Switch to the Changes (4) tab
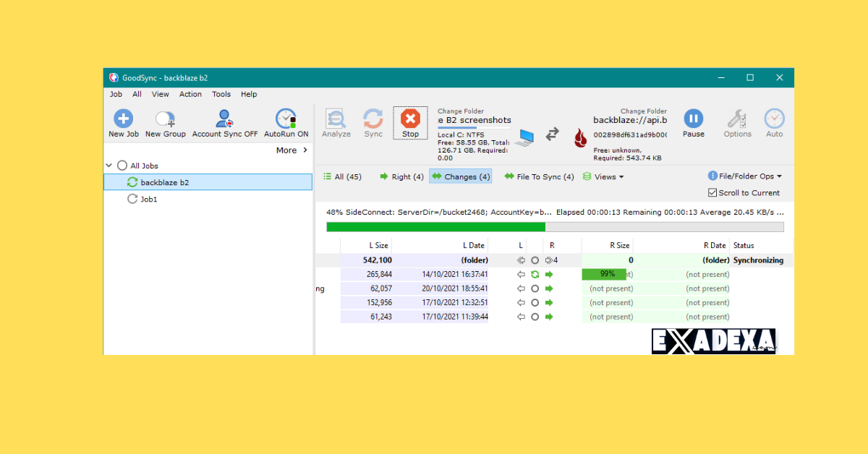This screenshot has width=868, height=454. pos(461,176)
